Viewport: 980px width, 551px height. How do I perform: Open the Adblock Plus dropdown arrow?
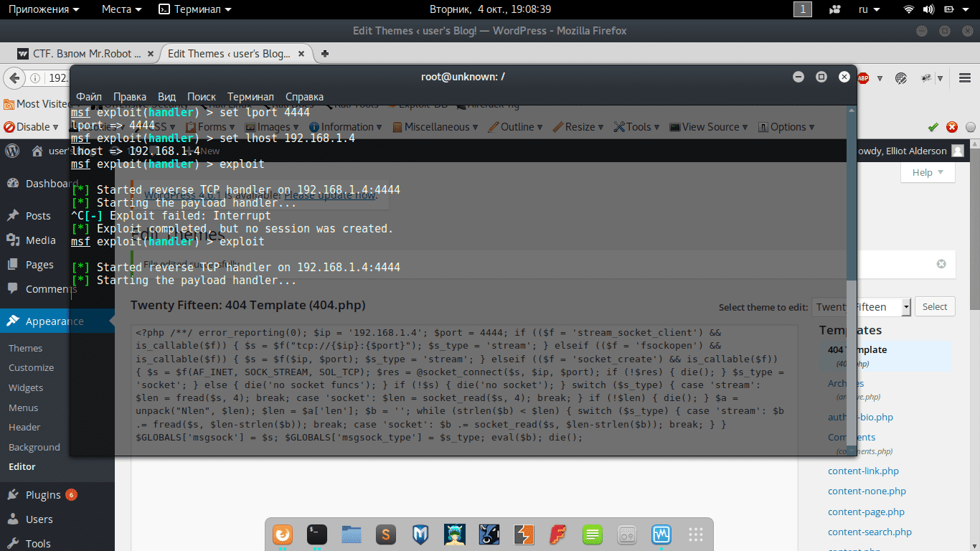[x=880, y=78]
